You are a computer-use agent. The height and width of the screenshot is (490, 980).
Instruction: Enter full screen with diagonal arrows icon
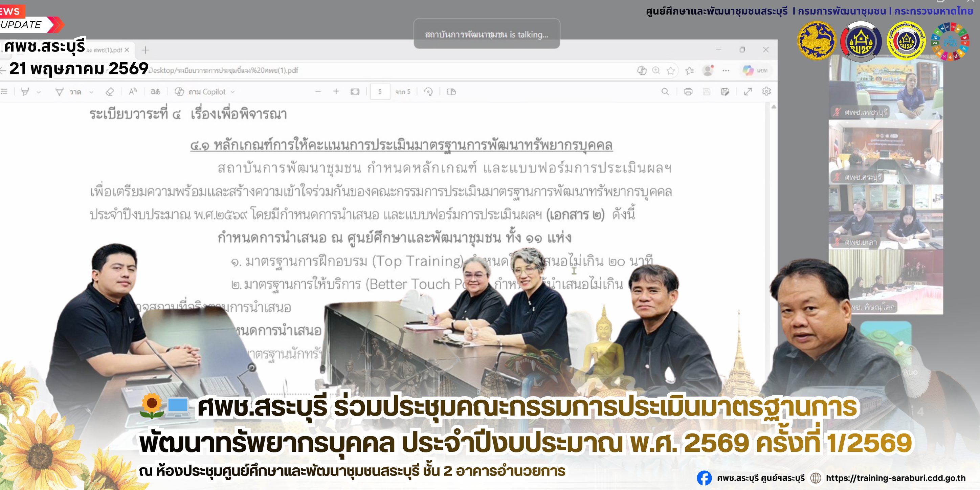tap(748, 92)
